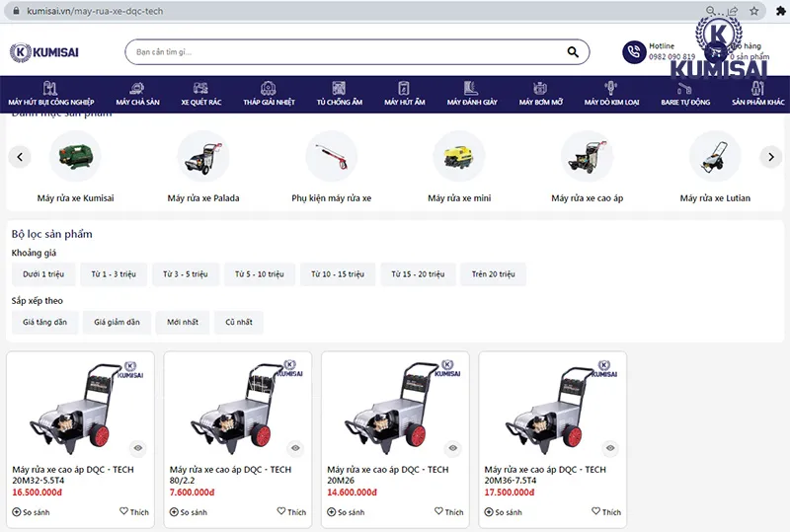Like DQC-TECH 80/2.2 with Thích heart

[291, 512]
